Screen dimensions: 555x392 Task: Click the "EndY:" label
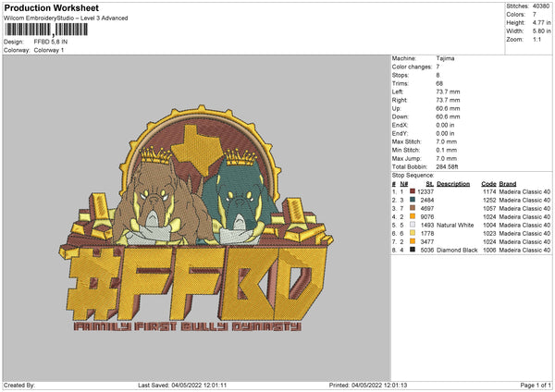(x=400, y=134)
